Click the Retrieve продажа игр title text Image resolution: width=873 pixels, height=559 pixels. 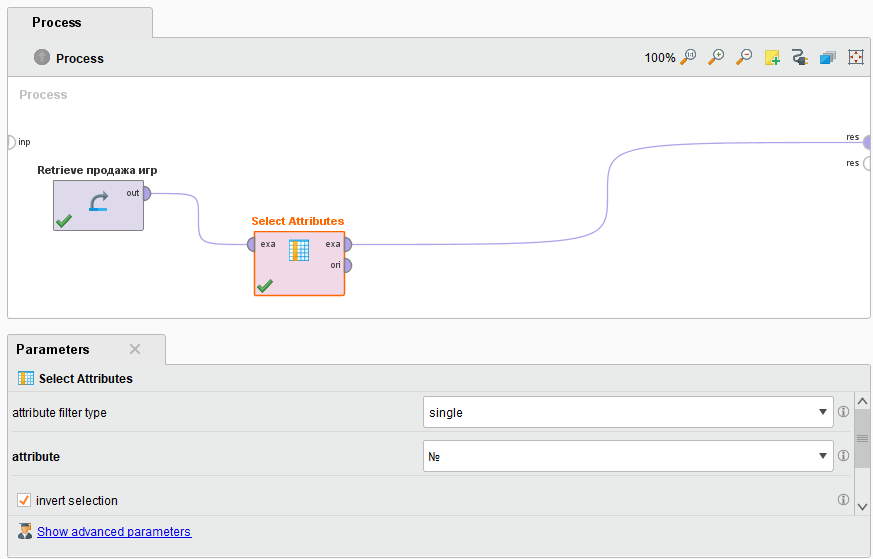coord(97,170)
